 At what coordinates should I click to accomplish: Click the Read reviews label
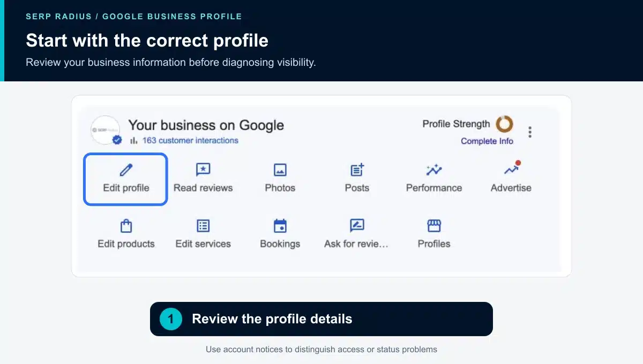[x=203, y=188]
